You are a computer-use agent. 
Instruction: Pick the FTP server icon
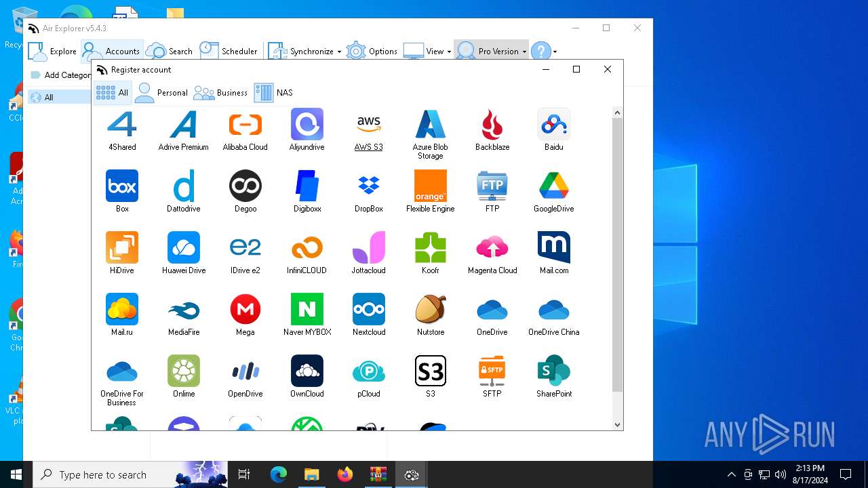click(492, 186)
